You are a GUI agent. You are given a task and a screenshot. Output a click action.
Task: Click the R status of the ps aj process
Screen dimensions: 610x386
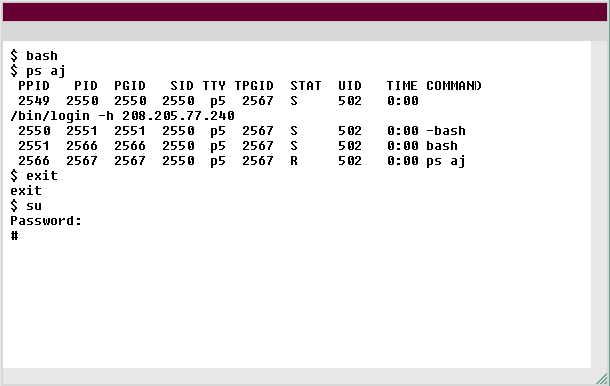tap(294, 161)
